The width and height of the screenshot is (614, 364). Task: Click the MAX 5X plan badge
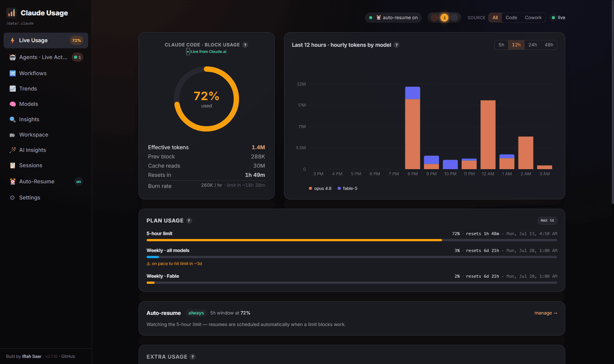(x=547, y=221)
